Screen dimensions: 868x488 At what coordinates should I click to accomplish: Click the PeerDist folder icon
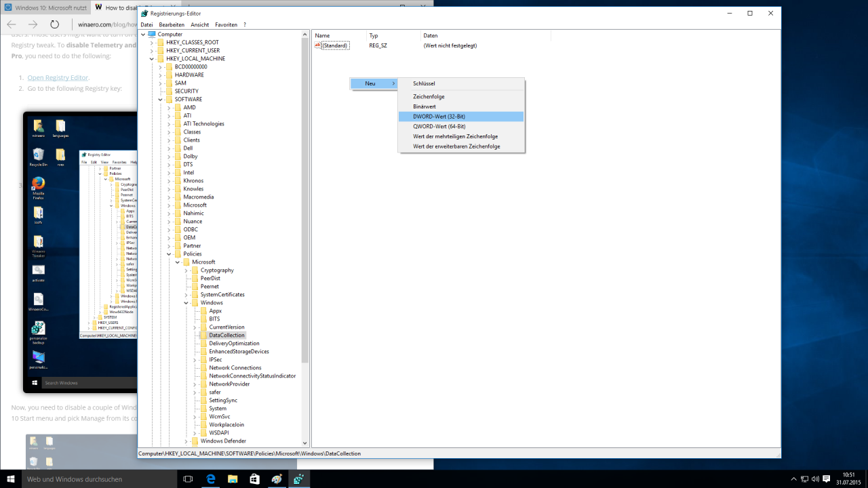point(195,278)
